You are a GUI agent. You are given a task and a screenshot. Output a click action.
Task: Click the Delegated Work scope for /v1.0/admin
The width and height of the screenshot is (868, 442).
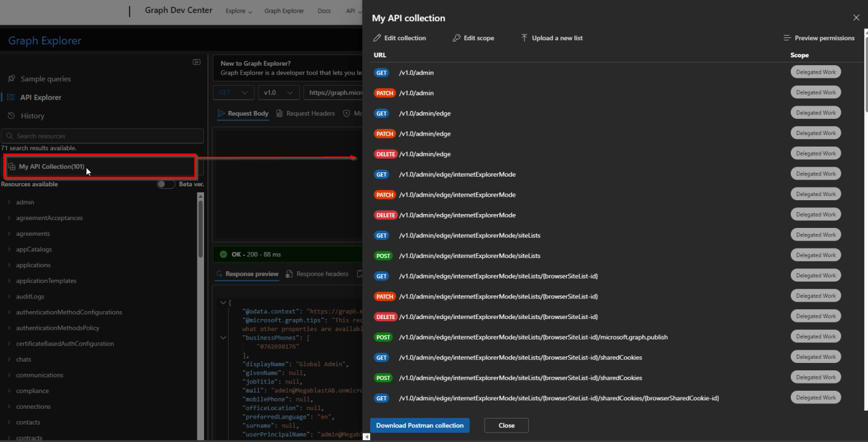[x=815, y=71]
